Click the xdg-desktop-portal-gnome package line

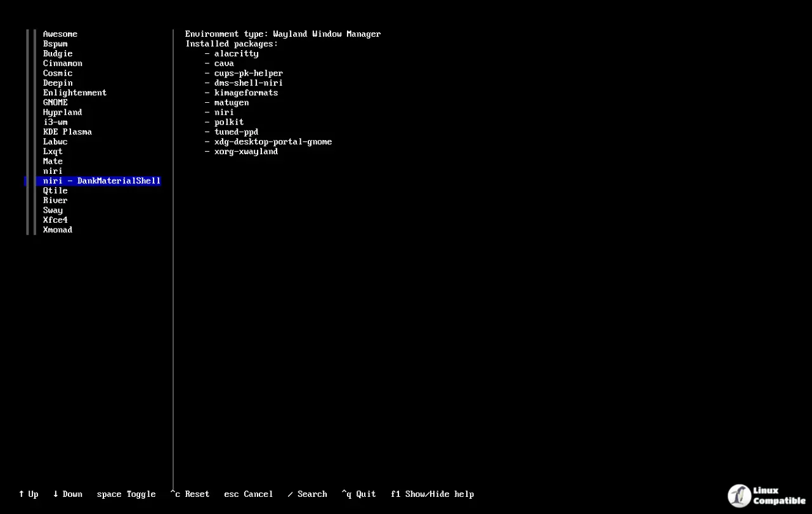[268, 142]
